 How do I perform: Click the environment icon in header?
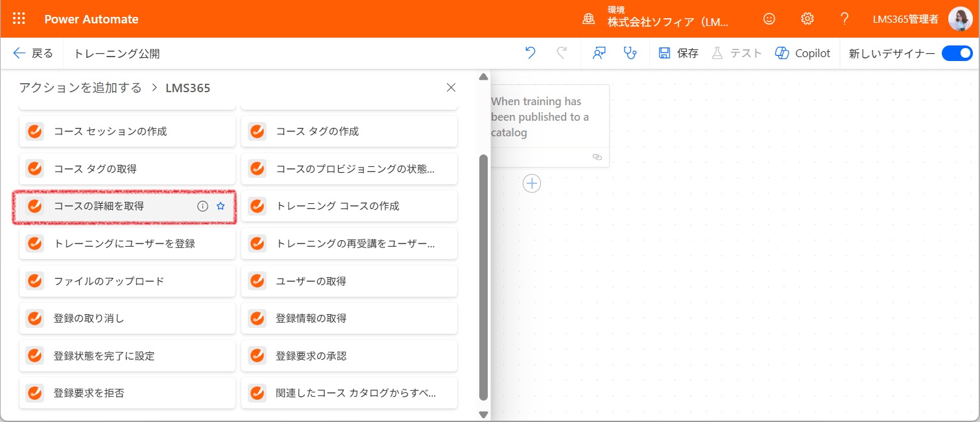pos(589,19)
